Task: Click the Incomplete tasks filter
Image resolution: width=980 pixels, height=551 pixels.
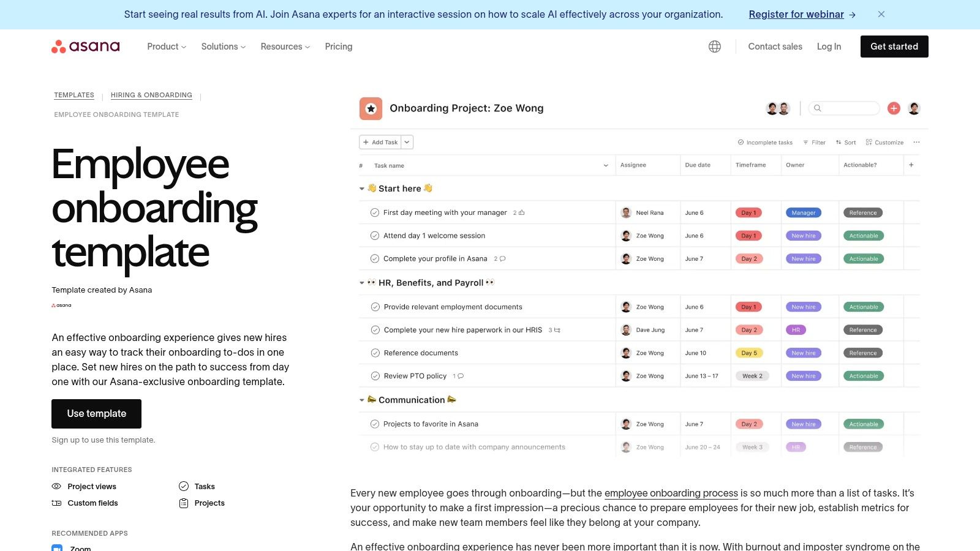Action: point(765,142)
